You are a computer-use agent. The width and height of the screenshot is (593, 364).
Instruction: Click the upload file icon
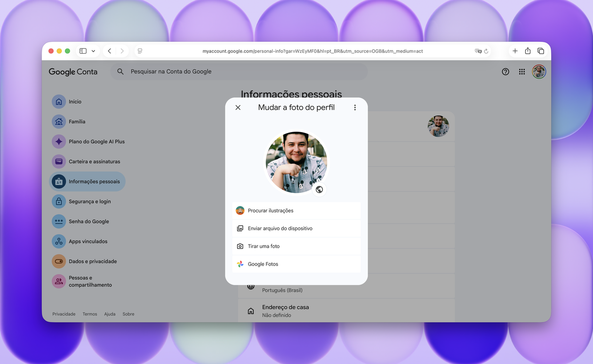tap(240, 229)
